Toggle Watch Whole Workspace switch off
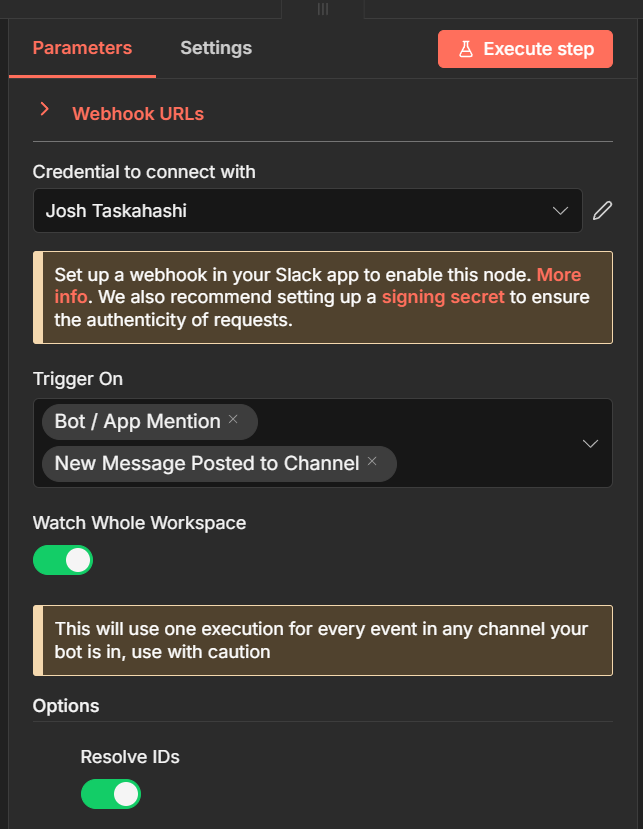The image size is (643, 829). [x=63, y=560]
